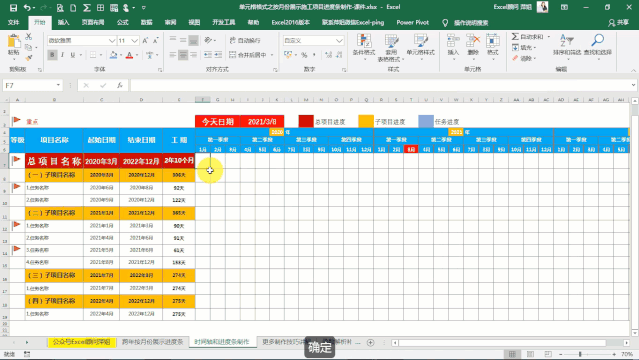This screenshot has height=360, width=639.
Task: Open Conditional Formatting (条件格式)
Action: [364, 47]
